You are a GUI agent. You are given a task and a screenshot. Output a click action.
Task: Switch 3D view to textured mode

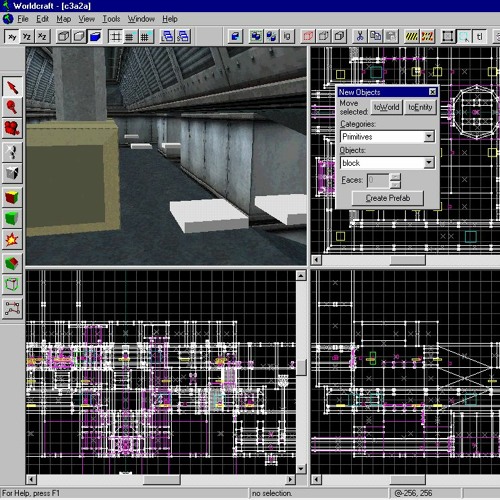(x=95, y=36)
